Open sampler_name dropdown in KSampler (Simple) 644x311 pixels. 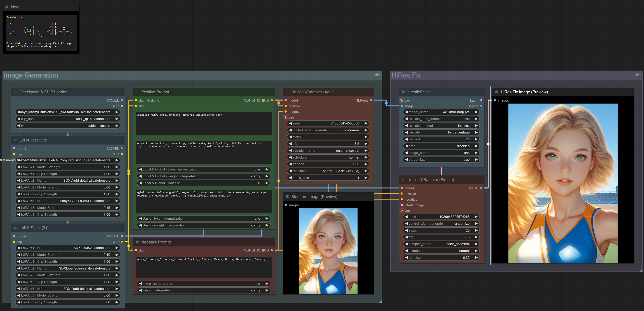point(441,244)
